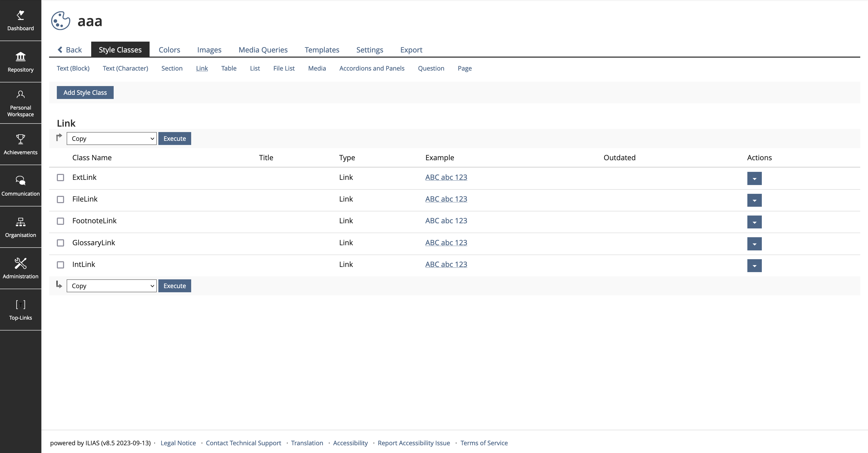The image size is (868, 453).
Task: Select the IntLink checkbox
Action: point(60,265)
